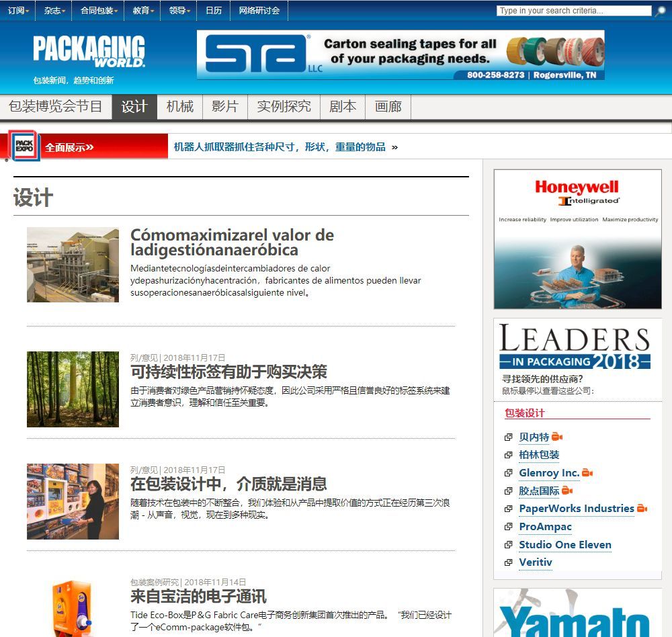
Task: Click the 全面展示 red banner button
Action: [84, 146]
